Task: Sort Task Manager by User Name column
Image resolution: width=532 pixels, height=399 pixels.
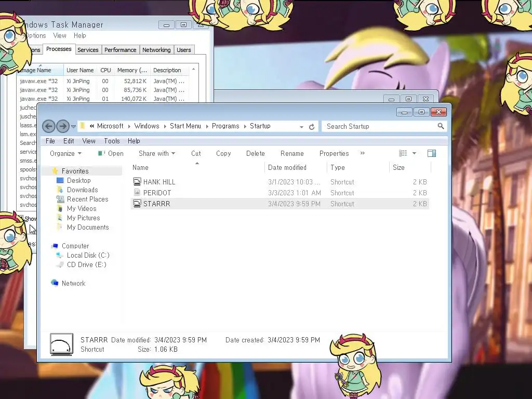Action: (x=80, y=70)
